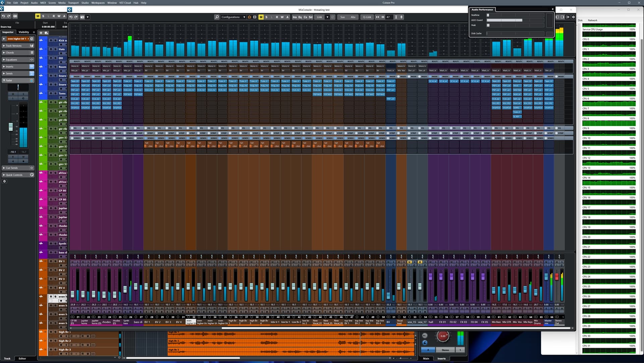Toggle the MixConsole global Read R button
The image size is (644, 363).
point(277,17)
